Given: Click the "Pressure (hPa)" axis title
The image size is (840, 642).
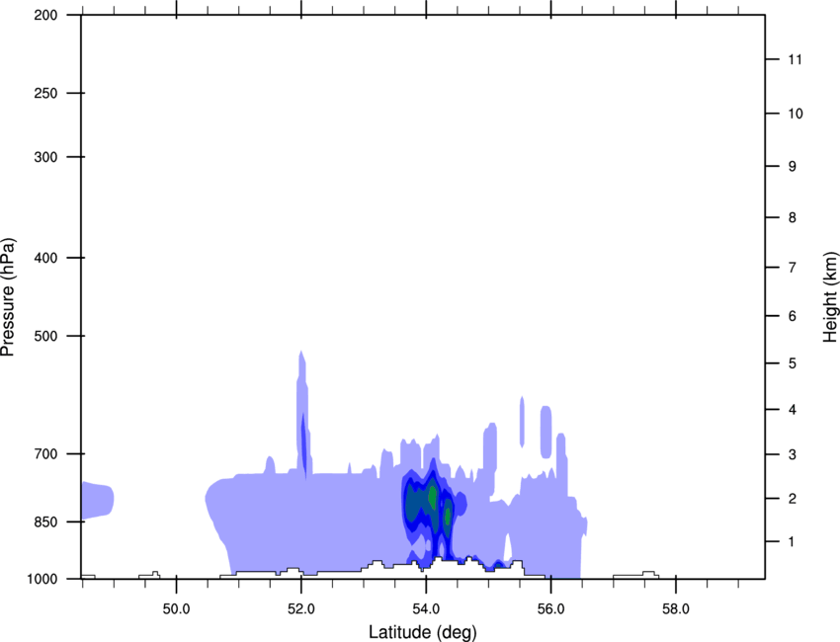Looking at the screenshot, I should point(8,297).
